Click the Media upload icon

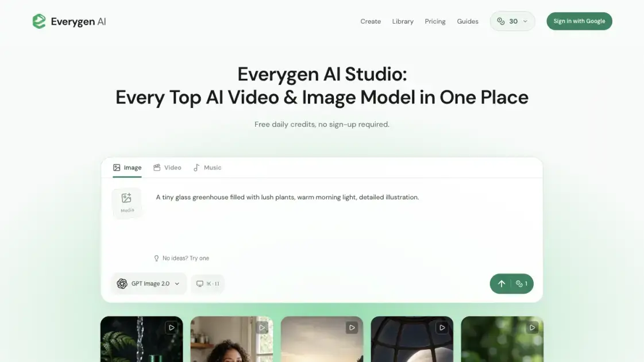pyautogui.click(x=127, y=203)
